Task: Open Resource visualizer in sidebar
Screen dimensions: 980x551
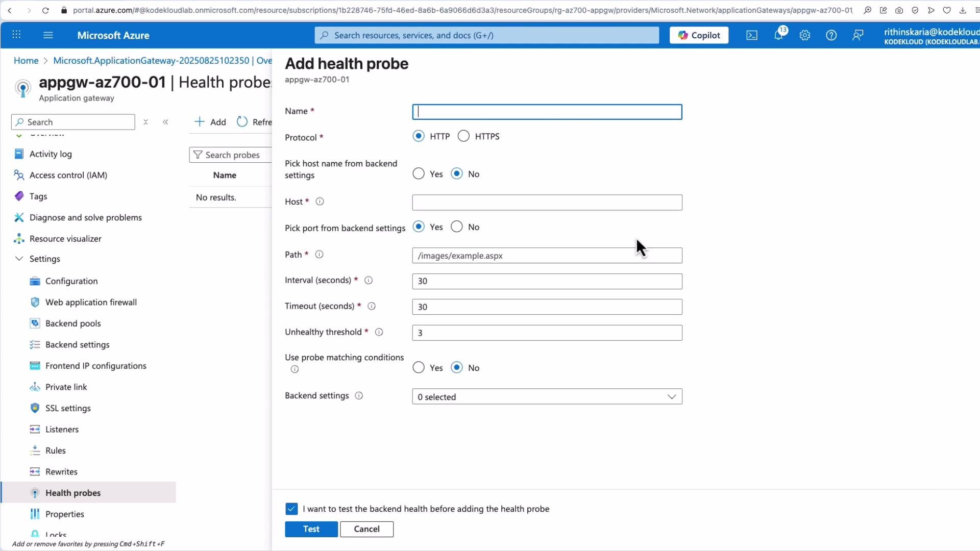Action: (65, 239)
